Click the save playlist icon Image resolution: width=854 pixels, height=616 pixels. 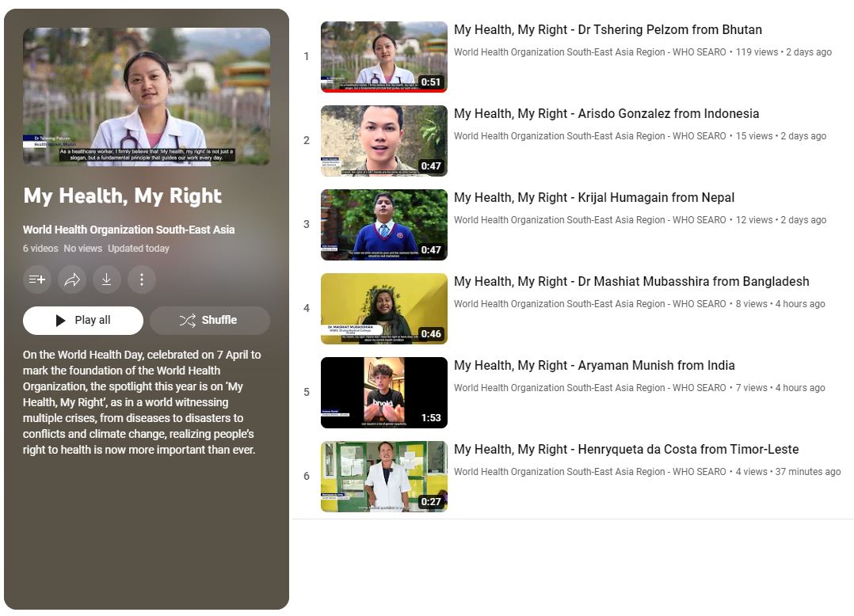click(x=37, y=279)
